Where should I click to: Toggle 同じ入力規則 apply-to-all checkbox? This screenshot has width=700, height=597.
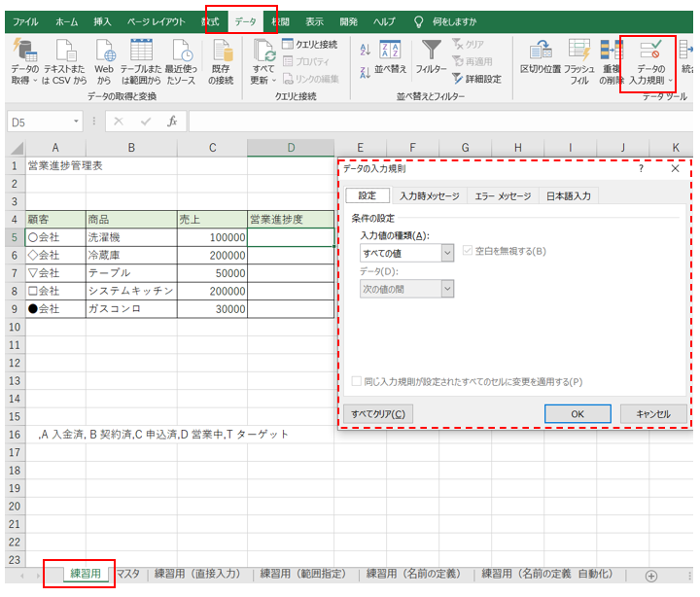(x=356, y=382)
